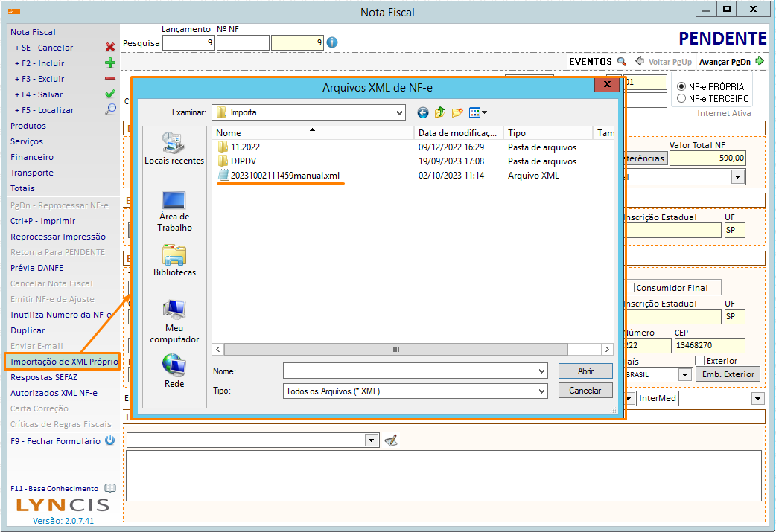
Task: Click the Cancelar button in the dialog
Action: (x=585, y=391)
